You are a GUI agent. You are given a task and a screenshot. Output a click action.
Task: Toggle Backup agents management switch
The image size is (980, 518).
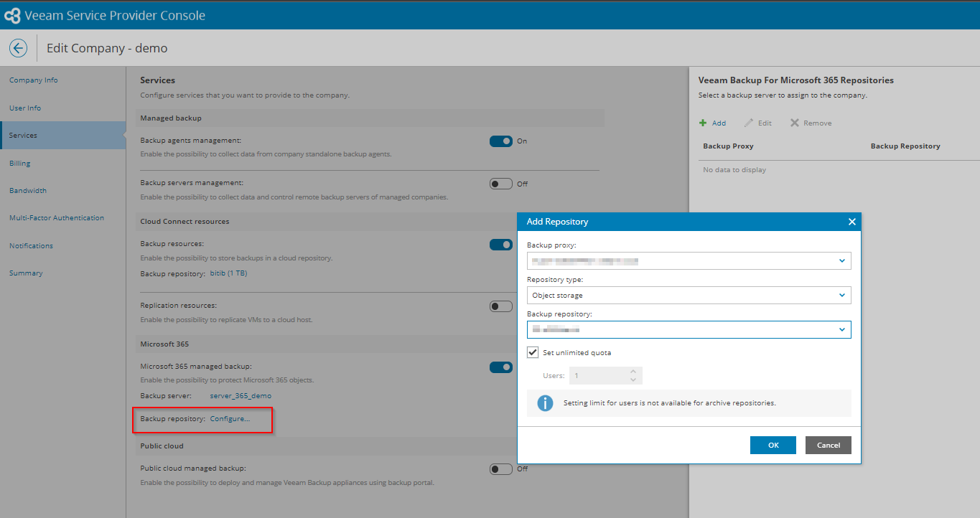point(501,141)
